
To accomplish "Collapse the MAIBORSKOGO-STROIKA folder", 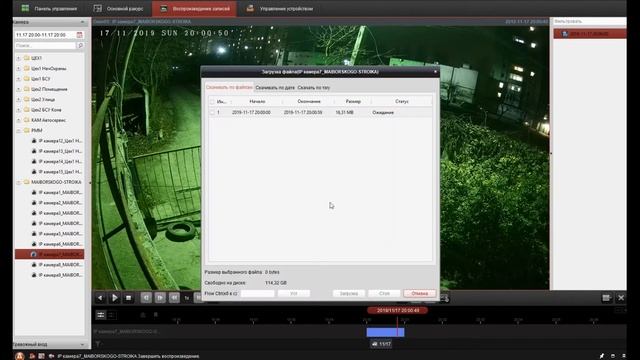I will pos(18,182).
